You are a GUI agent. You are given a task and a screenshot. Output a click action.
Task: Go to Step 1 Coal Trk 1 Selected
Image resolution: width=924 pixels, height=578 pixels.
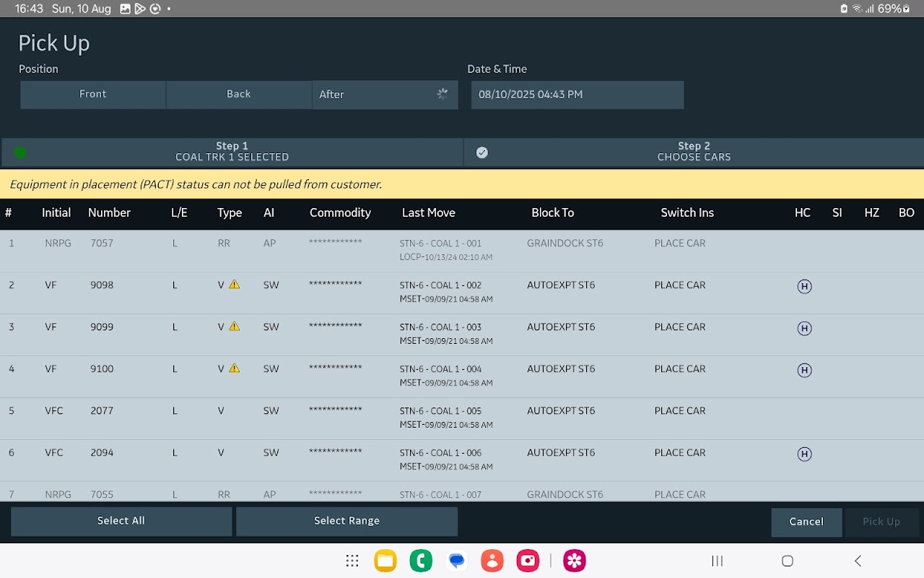coord(232,152)
